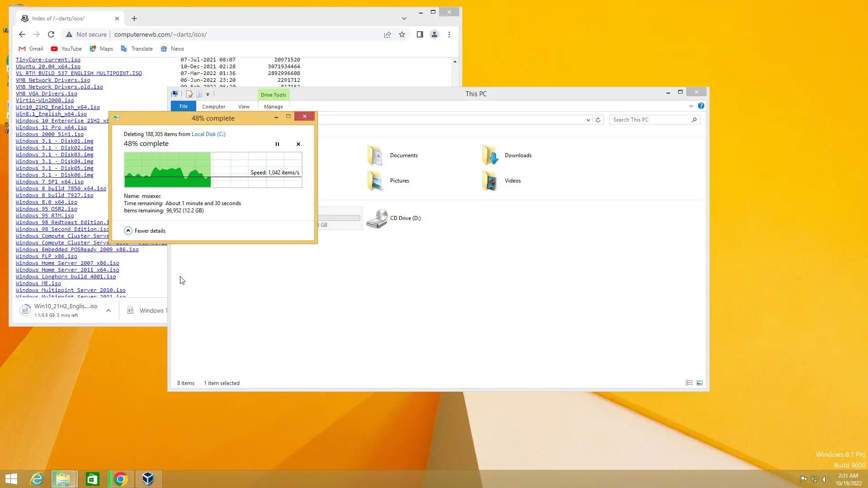This screenshot has width=868, height=488.
Task: Expand download item options chevron
Action: pos(108,310)
